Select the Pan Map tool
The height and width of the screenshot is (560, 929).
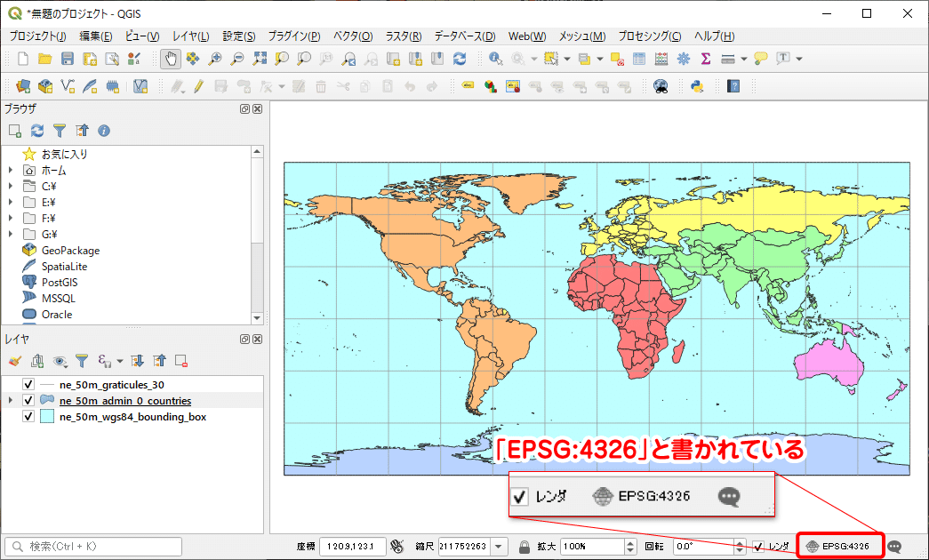coord(170,59)
